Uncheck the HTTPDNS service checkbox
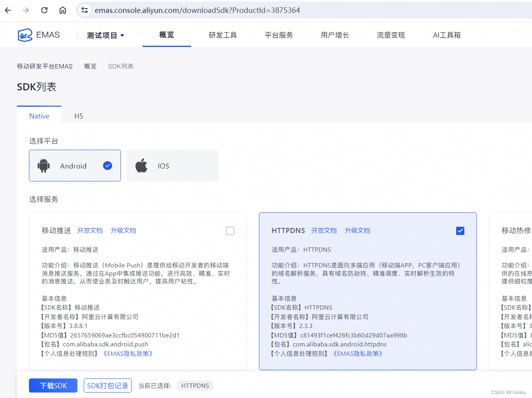Image resolution: width=532 pixels, height=398 pixels. point(460,231)
